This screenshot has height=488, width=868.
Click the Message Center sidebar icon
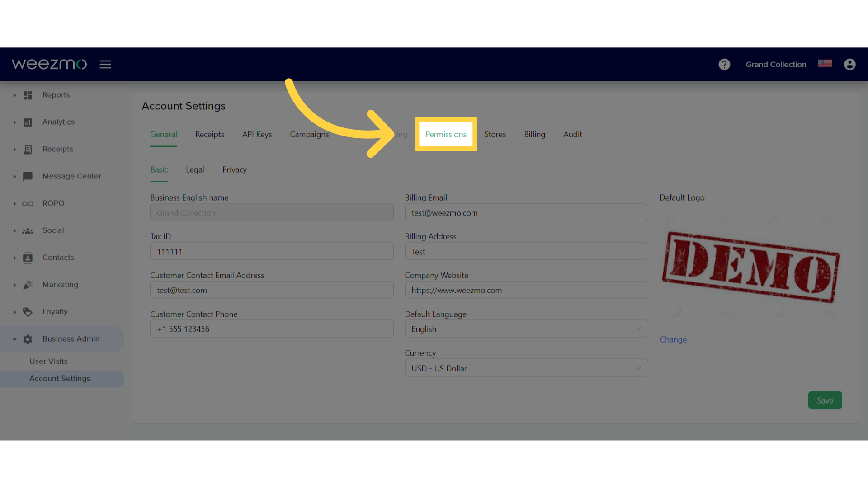[x=28, y=176]
